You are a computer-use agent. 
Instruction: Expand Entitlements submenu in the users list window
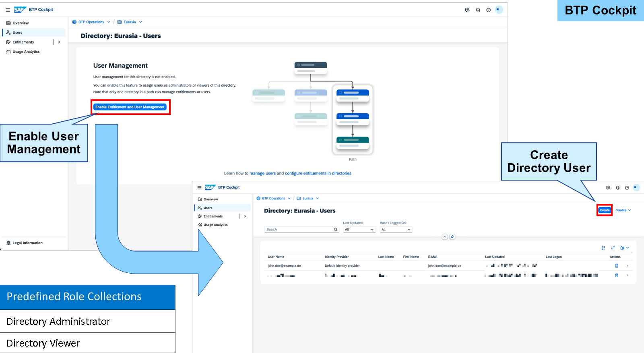(x=245, y=216)
